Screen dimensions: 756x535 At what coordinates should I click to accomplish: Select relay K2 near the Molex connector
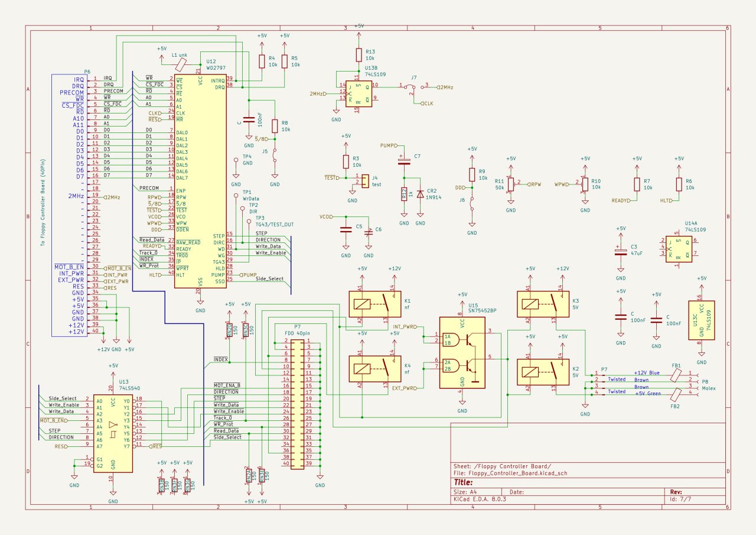tap(542, 371)
